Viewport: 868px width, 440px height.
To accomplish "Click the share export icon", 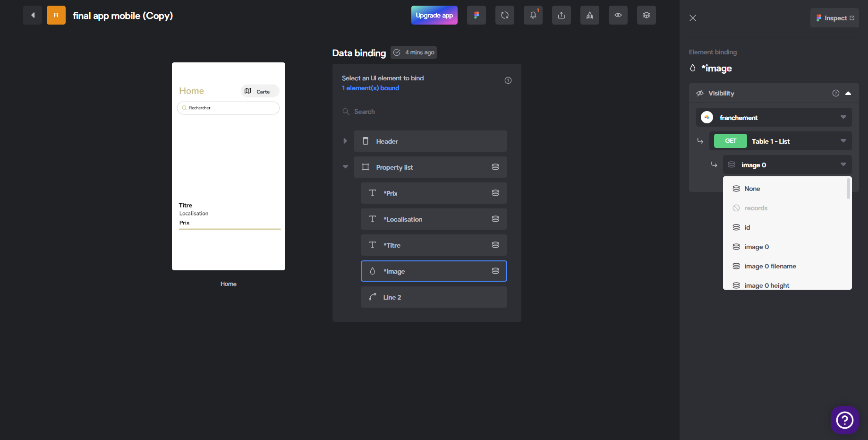I will pyautogui.click(x=562, y=15).
